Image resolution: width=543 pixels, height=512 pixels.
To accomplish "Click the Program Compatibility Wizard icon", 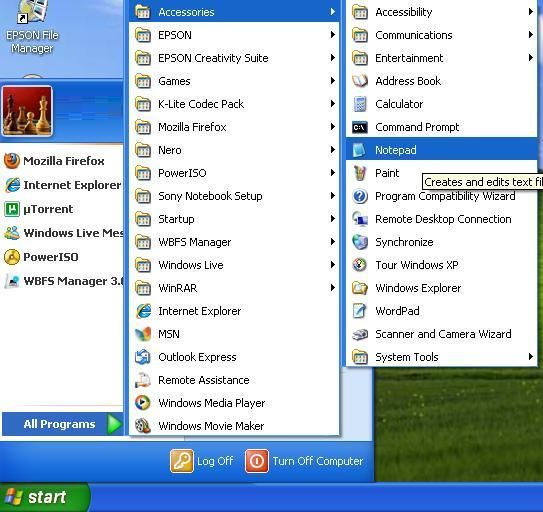I will click(x=360, y=196).
